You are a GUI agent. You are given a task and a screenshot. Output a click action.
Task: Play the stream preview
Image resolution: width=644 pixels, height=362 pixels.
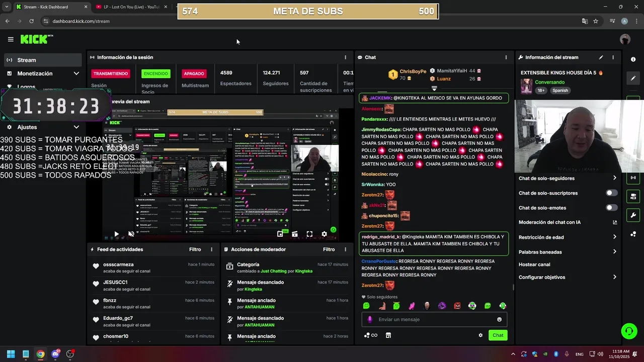coord(116,234)
